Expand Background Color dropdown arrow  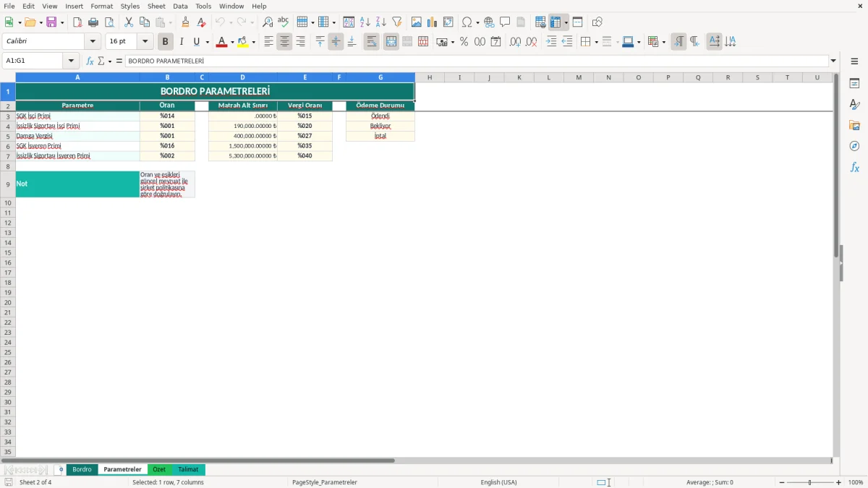(253, 42)
